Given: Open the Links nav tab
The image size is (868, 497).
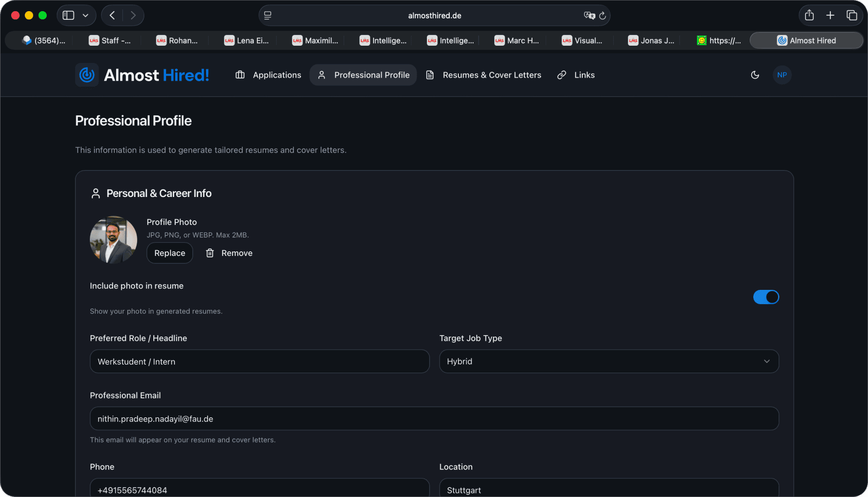Looking at the screenshot, I should [x=576, y=75].
